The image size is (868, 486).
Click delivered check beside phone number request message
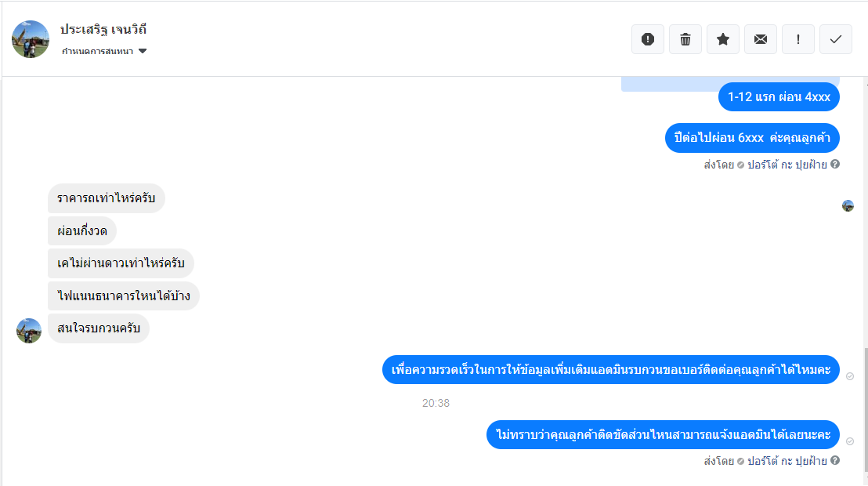(x=850, y=376)
